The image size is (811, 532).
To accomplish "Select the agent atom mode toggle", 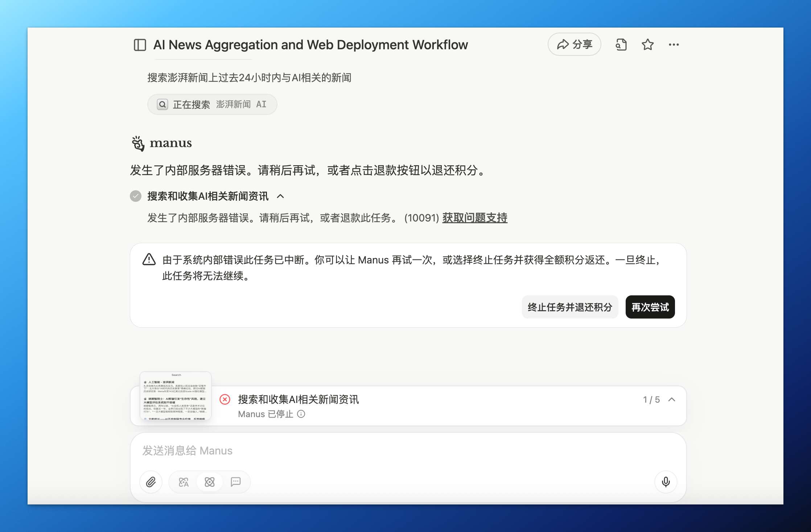I will pos(209,482).
